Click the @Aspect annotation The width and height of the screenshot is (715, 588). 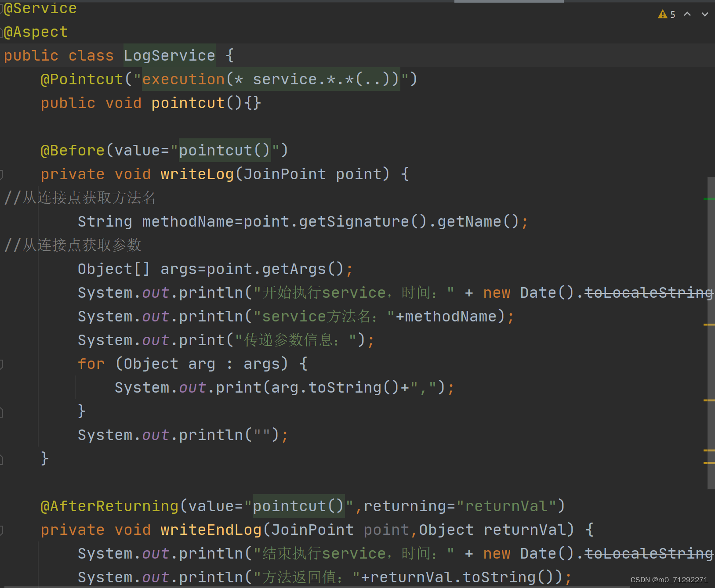coord(36,32)
